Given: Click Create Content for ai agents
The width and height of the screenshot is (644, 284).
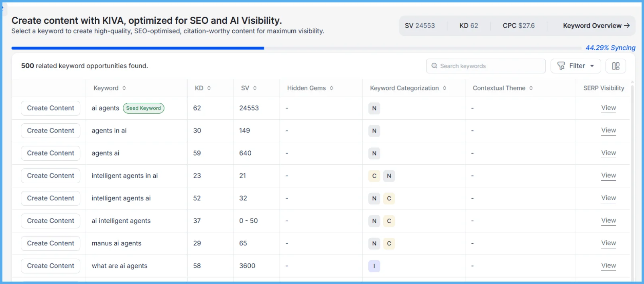Looking at the screenshot, I should (x=51, y=108).
